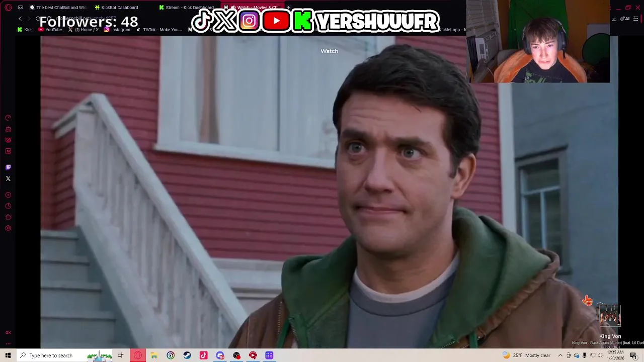This screenshot has width=644, height=362.
Task: Open Opera GX from the taskbar
Action: tap(138, 355)
